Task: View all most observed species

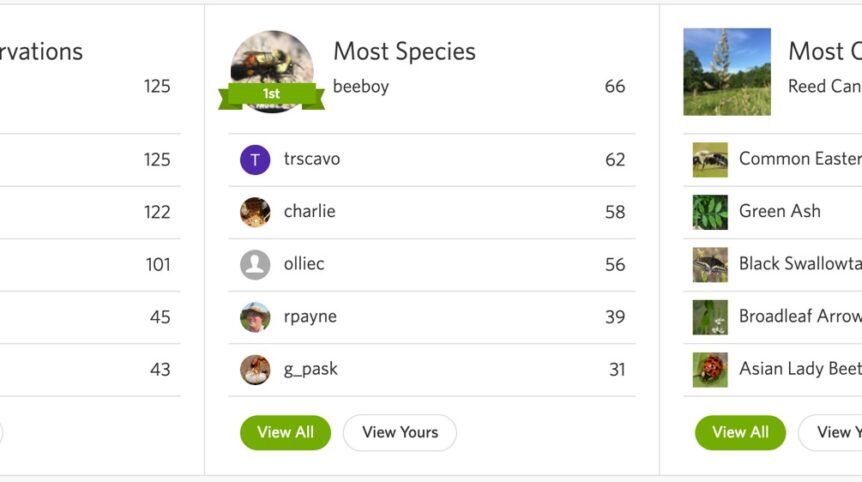Action: [x=741, y=433]
